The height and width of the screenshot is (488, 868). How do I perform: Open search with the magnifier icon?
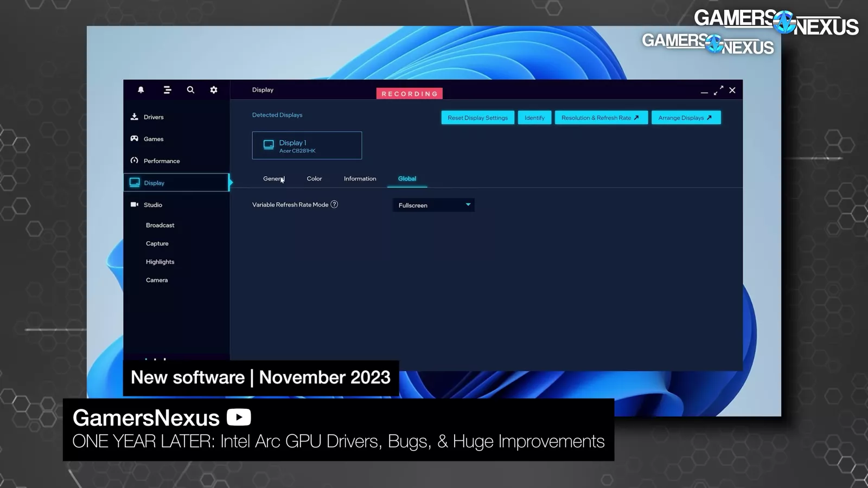click(190, 90)
